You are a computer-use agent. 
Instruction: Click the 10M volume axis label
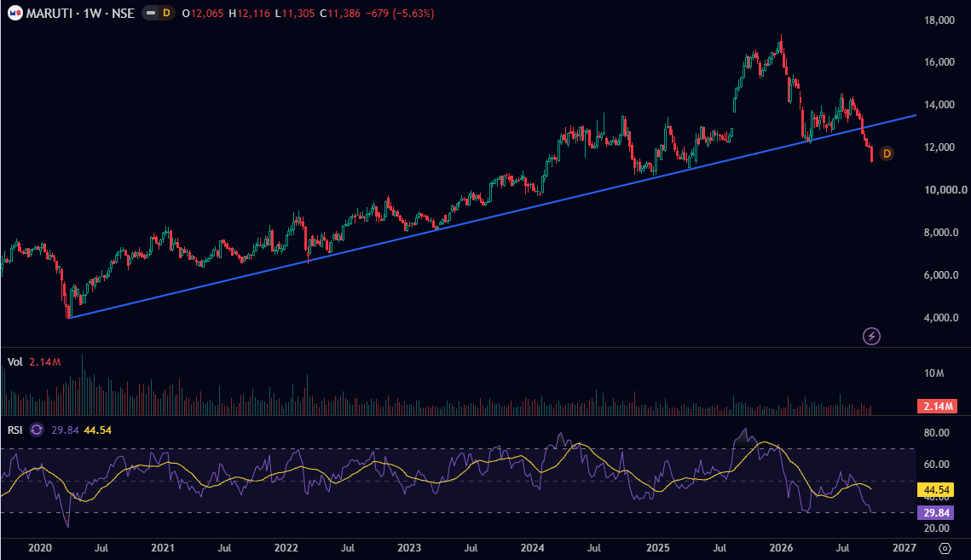coord(933,373)
